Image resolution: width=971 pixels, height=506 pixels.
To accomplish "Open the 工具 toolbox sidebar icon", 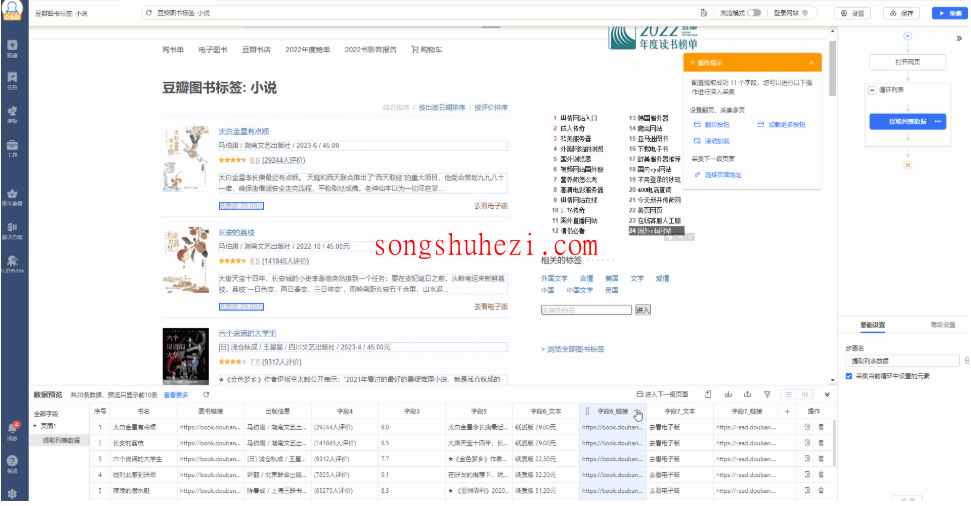I will [x=12, y=147].
